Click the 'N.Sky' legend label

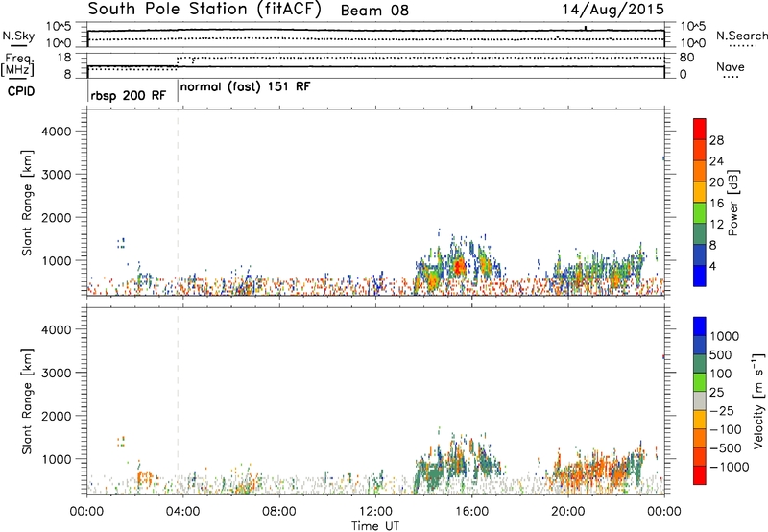coord(18,36)
